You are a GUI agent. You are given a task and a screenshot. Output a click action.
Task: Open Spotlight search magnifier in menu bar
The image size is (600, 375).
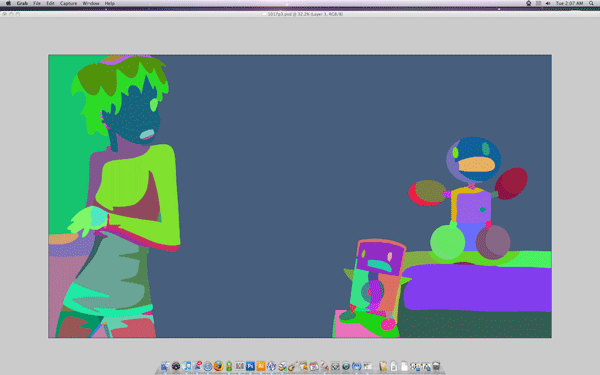[x=591, y=3]
